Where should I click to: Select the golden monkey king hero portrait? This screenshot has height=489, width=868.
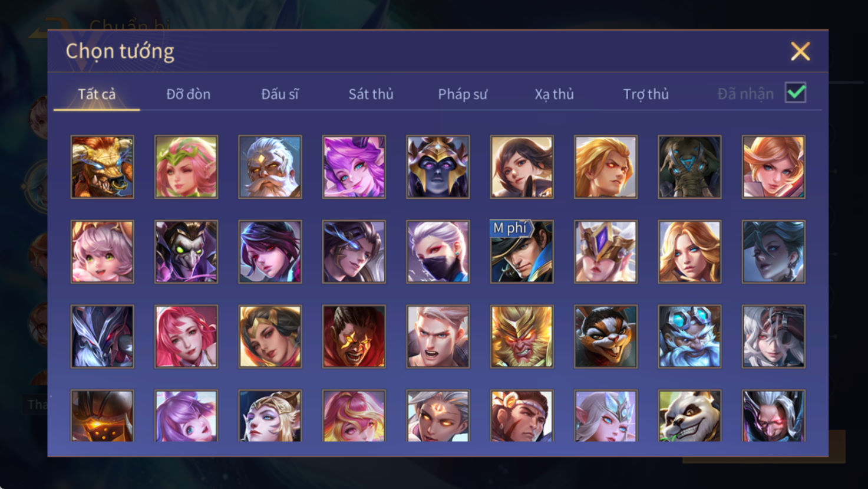coord(522,336)
